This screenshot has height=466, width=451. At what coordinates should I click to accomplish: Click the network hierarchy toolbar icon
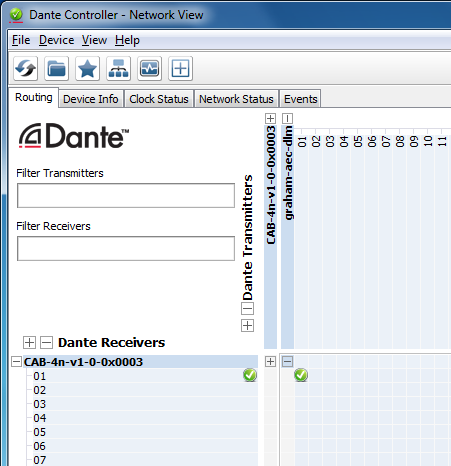click(118, 69)
